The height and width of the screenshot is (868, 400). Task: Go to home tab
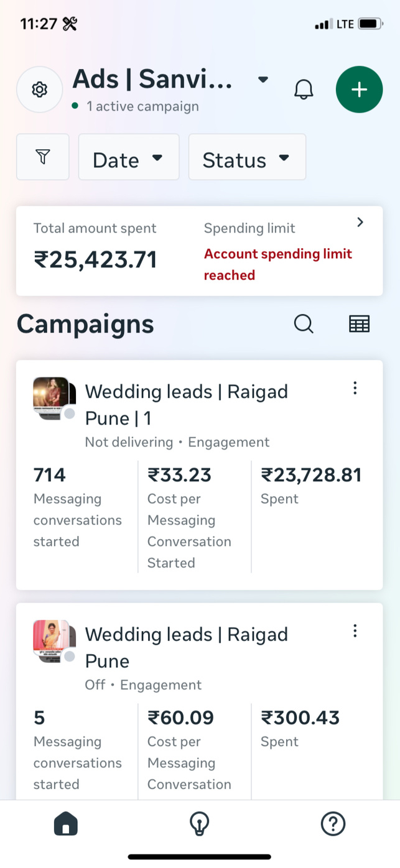66,824
